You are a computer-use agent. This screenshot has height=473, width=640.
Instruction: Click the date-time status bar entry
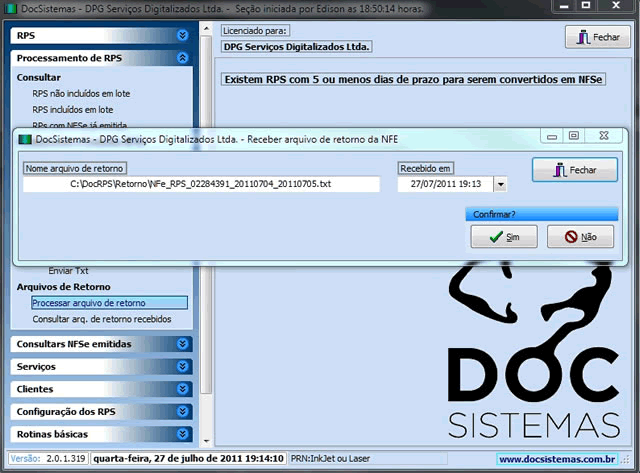coord(188,459)
